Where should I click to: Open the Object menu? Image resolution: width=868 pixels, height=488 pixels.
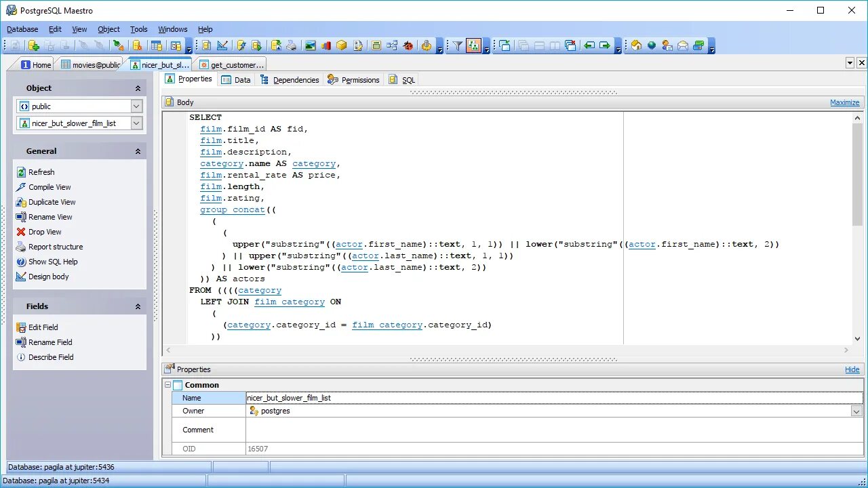point(108,29)
